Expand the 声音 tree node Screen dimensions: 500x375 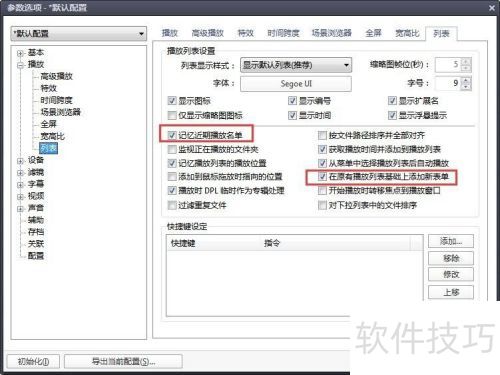click(x=20, y=209)
